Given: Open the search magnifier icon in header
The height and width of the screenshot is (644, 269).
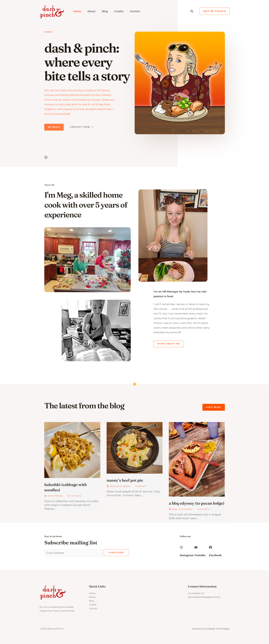Looking at the screenshot, I should pos(192,11).
